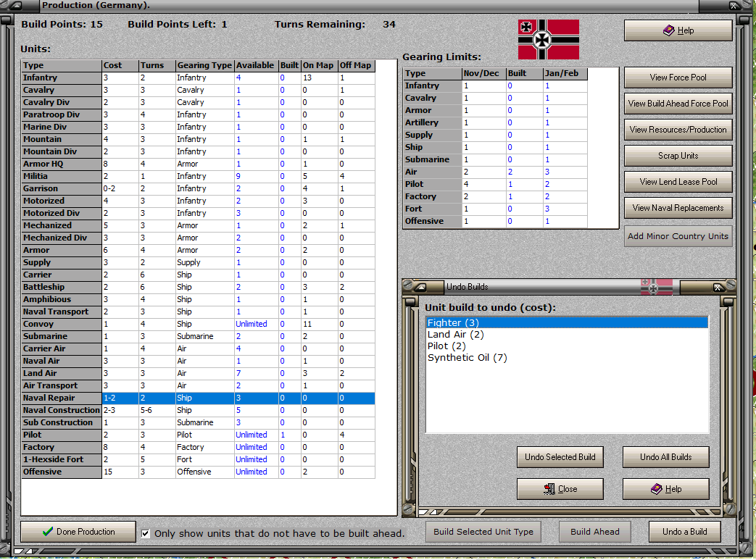This screenshot has height=560, width=756.
Task: Click the Build Ahead button
Action: click(x=595, y=532)
